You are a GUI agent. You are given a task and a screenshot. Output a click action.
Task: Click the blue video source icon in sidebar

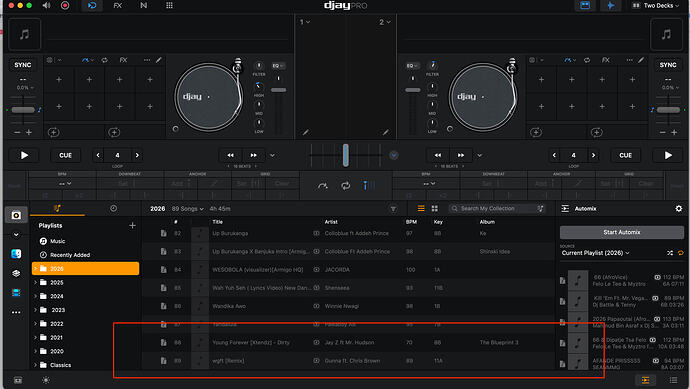pyautogui.click(x=16, y=293)
